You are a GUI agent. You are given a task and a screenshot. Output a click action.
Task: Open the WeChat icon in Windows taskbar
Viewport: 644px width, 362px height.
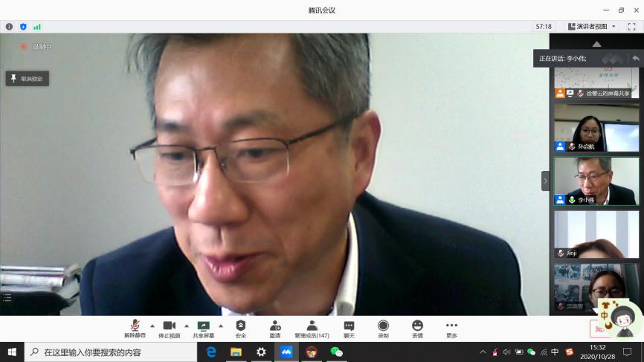coord(337,352)
